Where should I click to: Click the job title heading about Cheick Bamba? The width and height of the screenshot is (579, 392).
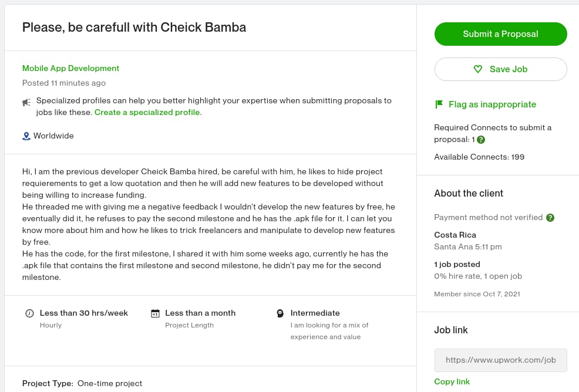[134, 28]
